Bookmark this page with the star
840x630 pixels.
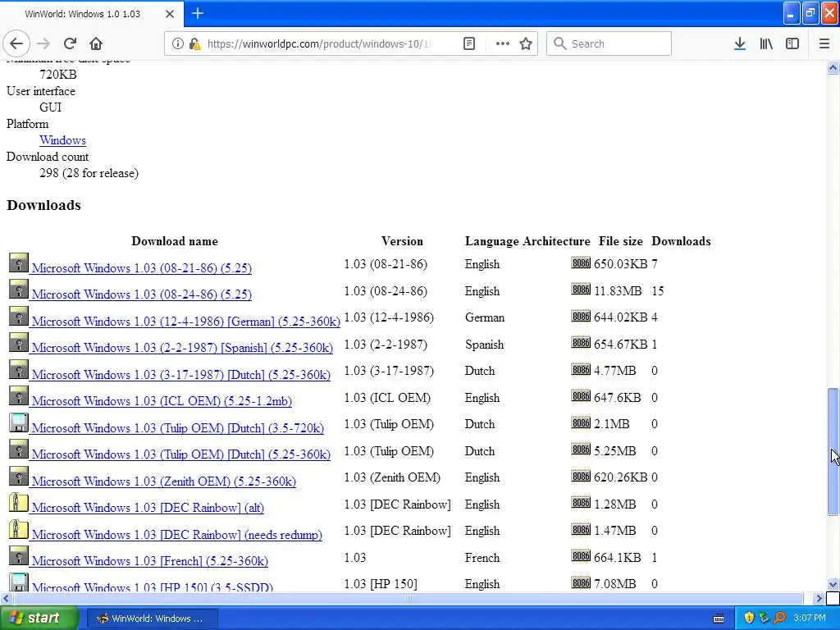526,43
